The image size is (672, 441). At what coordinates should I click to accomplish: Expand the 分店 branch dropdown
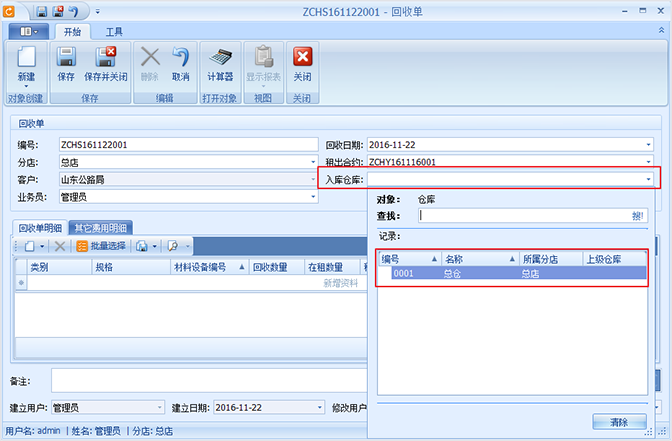coord(312,162)
